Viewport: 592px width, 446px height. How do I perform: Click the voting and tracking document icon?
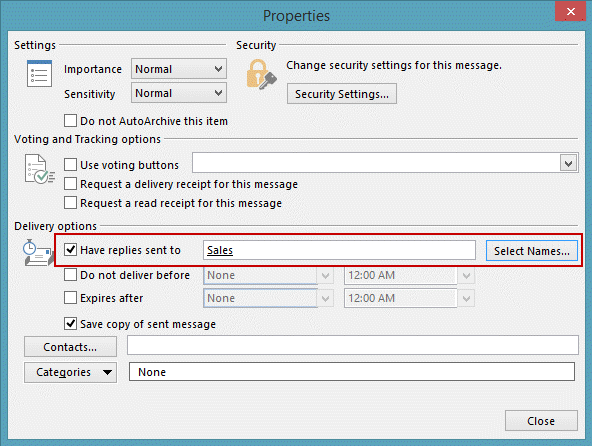39,169
